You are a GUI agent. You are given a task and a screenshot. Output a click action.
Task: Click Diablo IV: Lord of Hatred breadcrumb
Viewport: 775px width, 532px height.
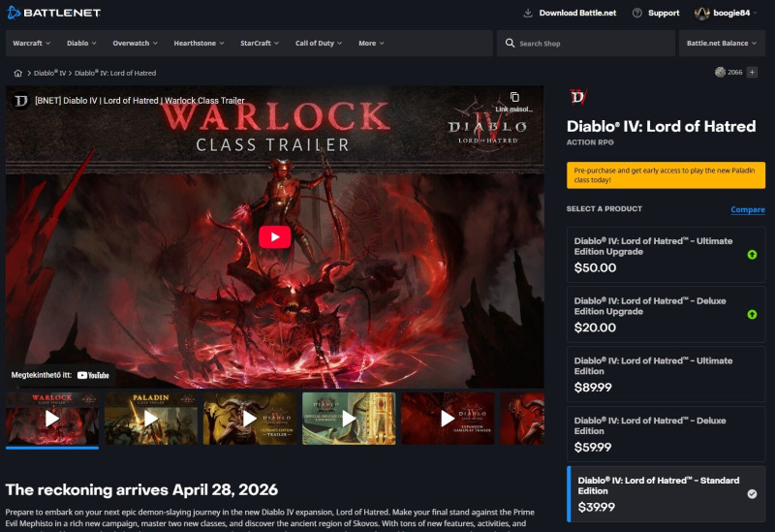point(115,74)
